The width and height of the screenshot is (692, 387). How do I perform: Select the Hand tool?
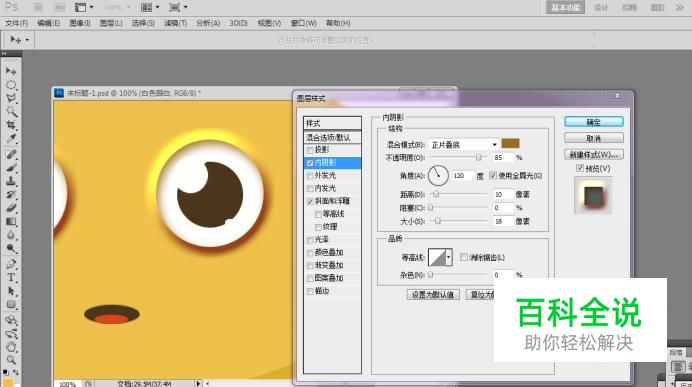tap(11, 347)
